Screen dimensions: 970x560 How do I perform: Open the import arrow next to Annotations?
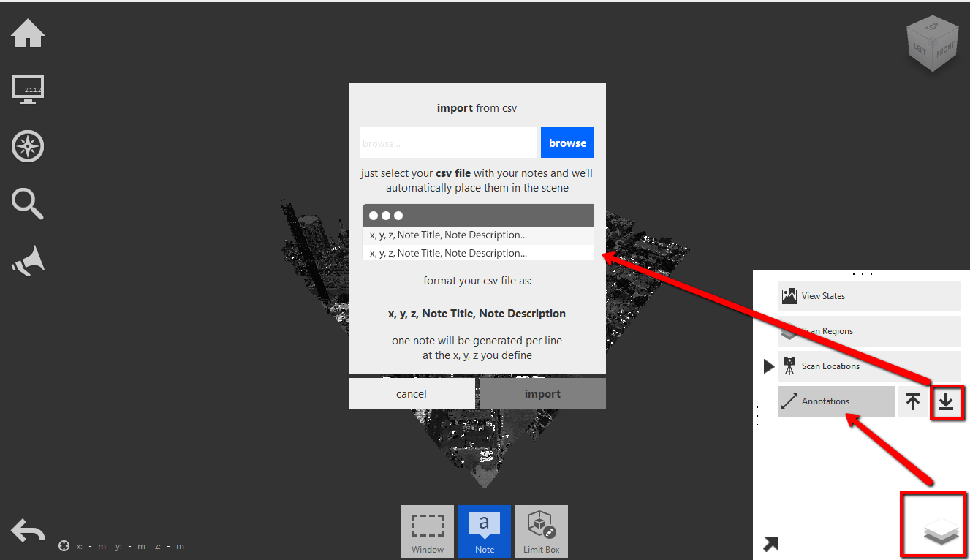pyautogui.click(x=947, y=402)
